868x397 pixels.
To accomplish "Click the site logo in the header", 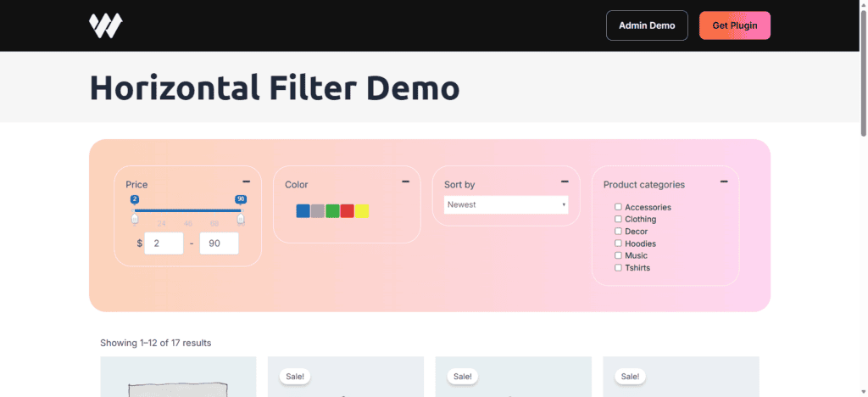I will pyautogui.click(x=106, y=25).
